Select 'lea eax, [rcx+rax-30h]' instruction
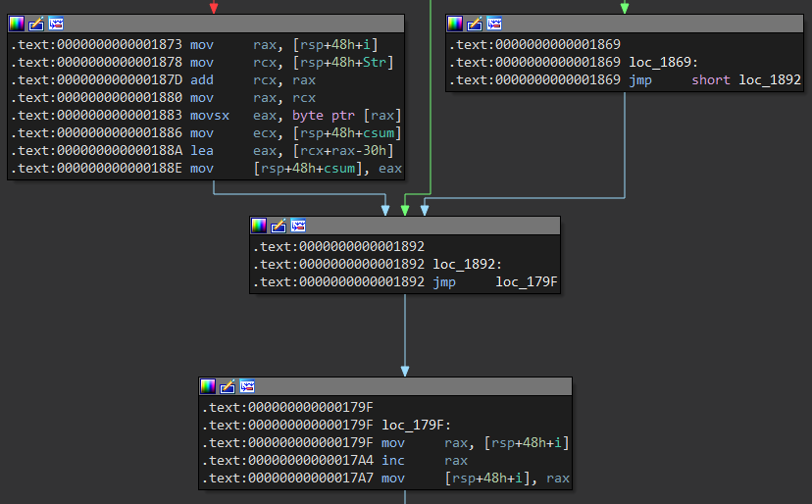This screenshot has height=504, width=812. (202, 150)
